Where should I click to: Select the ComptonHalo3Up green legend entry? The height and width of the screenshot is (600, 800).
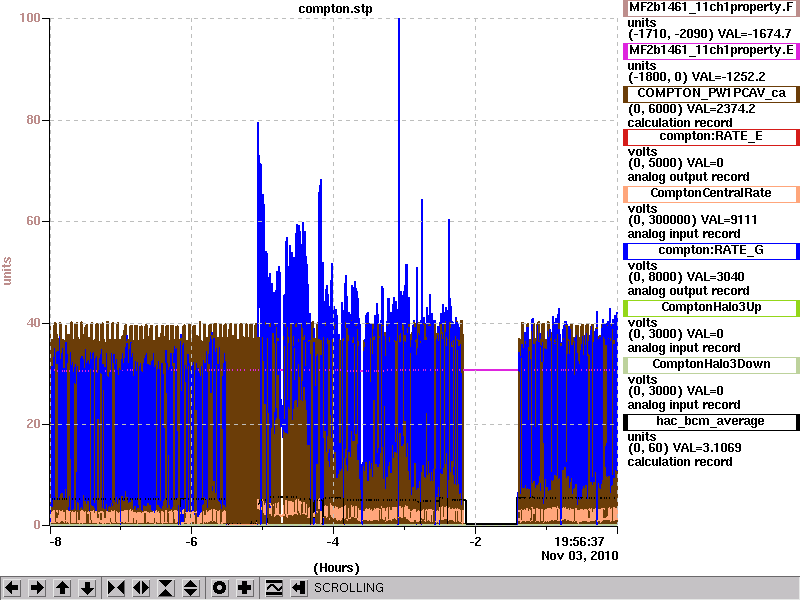pos(711,308)
